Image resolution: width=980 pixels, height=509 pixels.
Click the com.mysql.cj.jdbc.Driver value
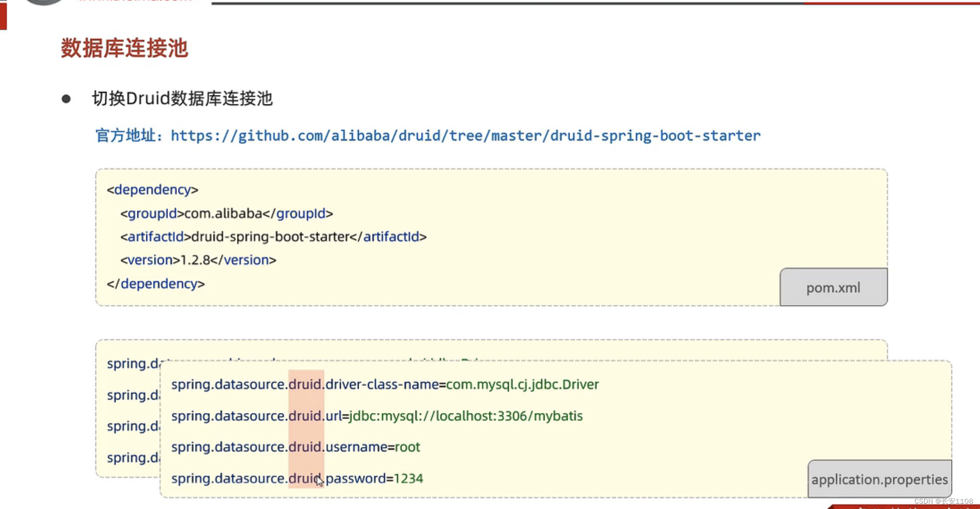point(522,384)
